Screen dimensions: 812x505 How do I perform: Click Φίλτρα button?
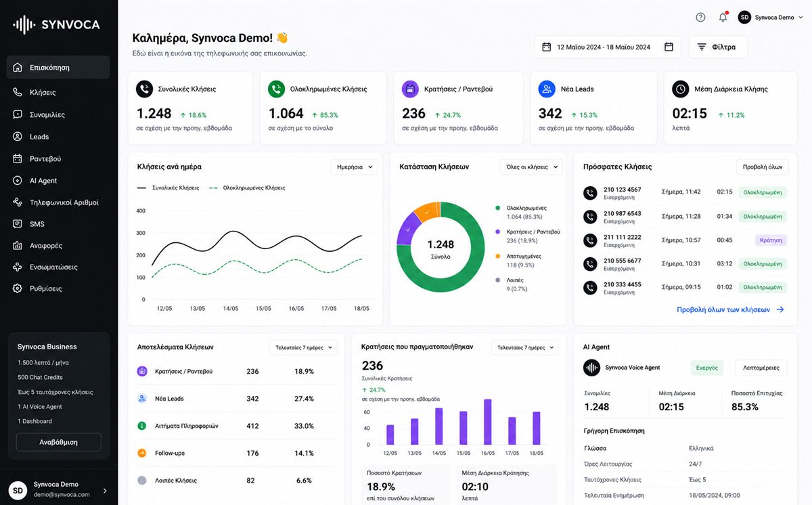point(718,47)
